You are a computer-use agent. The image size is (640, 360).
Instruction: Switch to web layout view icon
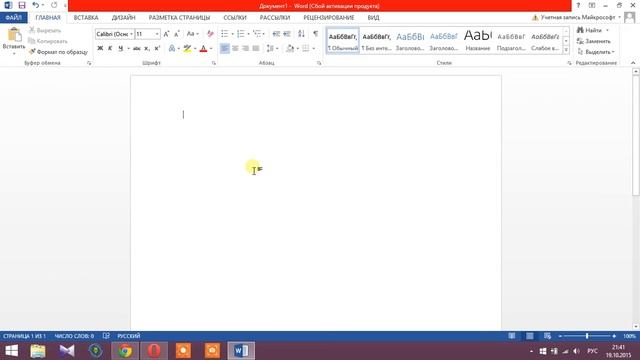coord(547,336)
